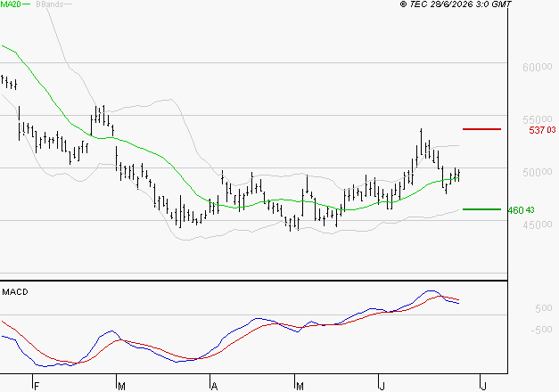Select the red resistance level line
The image size is (559, 392).
tap(481, 129)
